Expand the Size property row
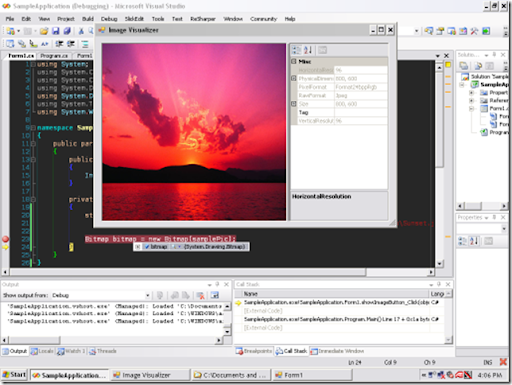Screen dimensions: 512x385 (x=294, y=104)
